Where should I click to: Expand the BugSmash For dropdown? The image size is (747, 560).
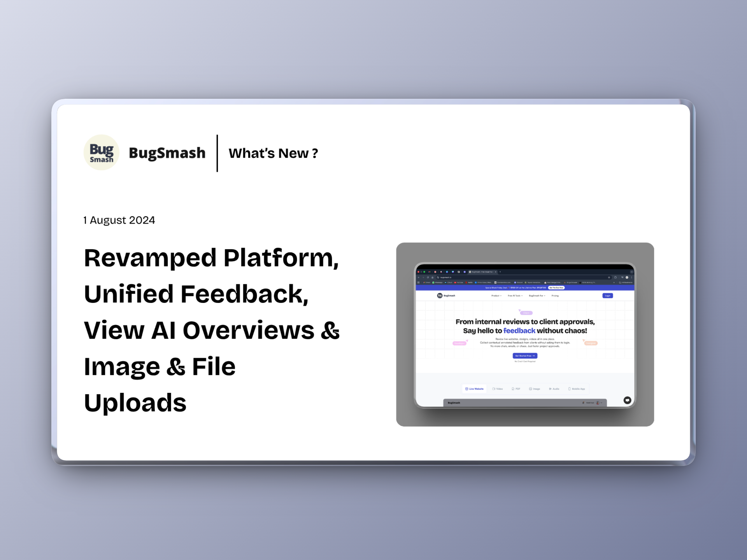click(537, 296)
